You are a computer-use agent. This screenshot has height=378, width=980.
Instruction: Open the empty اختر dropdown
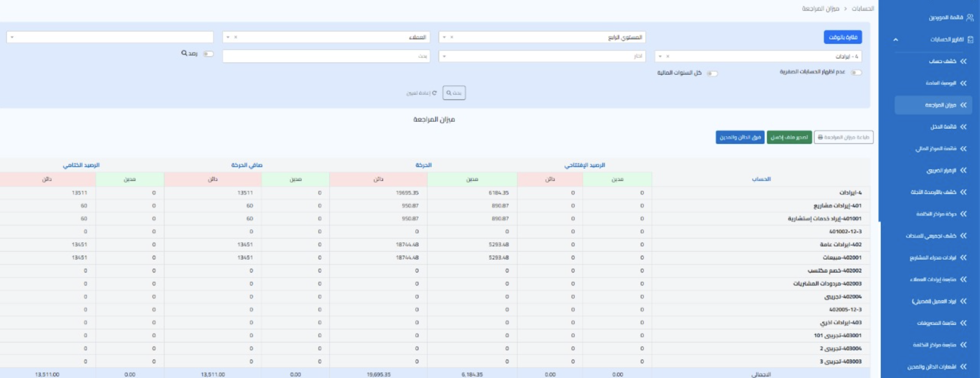click(x=542, y=57)
